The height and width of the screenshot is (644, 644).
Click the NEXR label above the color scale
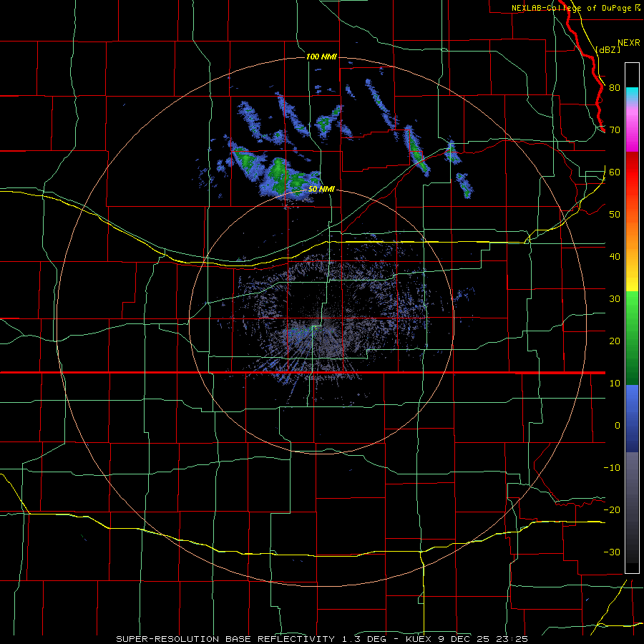point(629,42)
